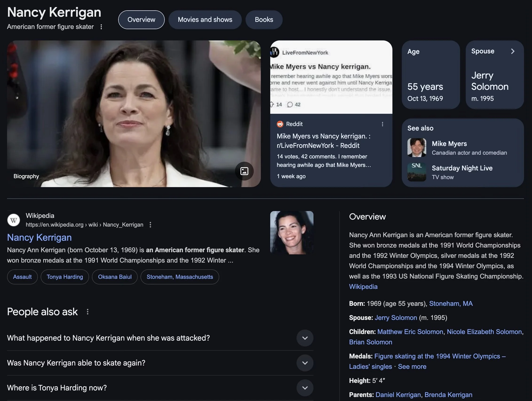Open the options menu beside 'People also ask'
This screenshot has width=532, height=401.
click(x=88, y=312)
